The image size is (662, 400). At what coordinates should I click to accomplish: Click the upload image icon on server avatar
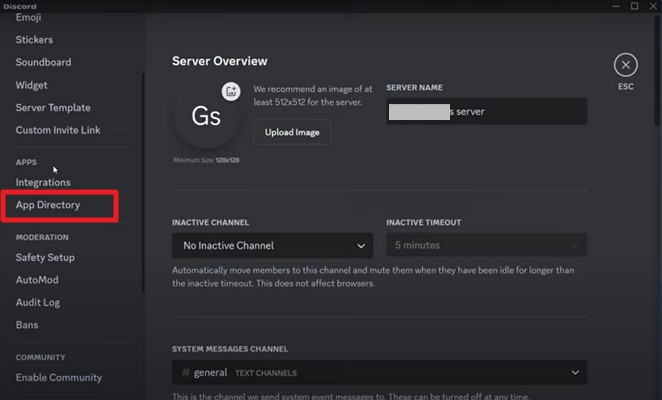coord(231,91)
